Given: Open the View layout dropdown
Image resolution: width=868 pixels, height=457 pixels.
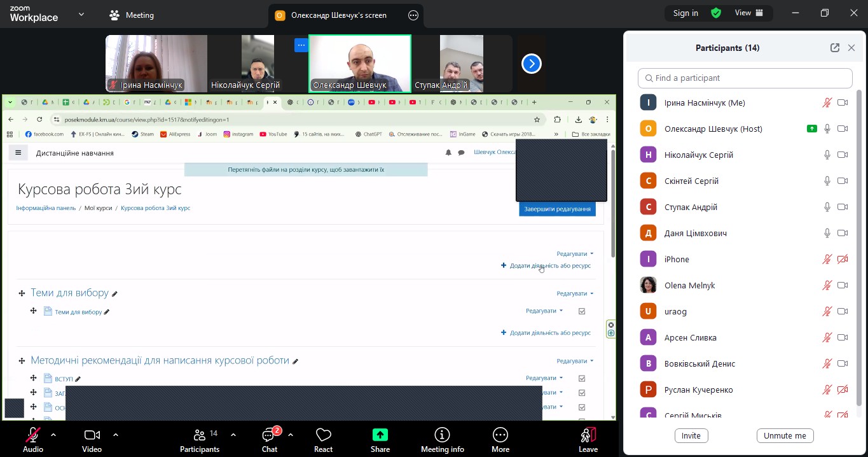Looking at the screenshot, I should point(749,13).
